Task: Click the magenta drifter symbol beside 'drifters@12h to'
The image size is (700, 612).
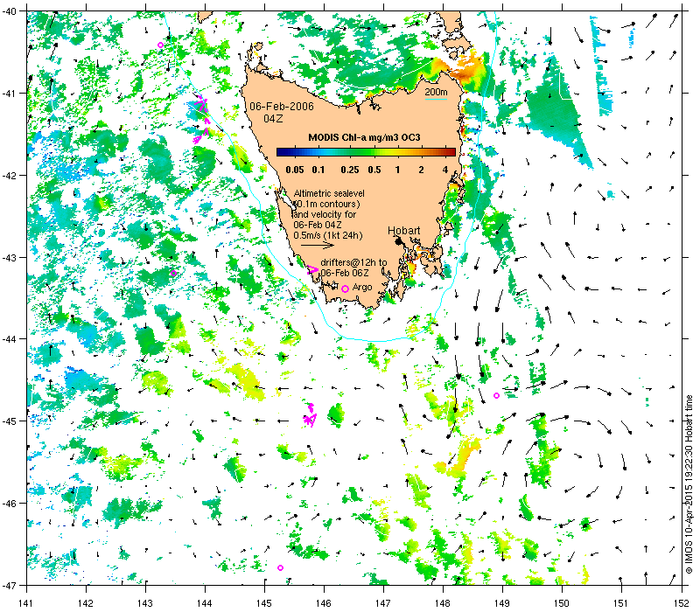Action: coord(312,269)
